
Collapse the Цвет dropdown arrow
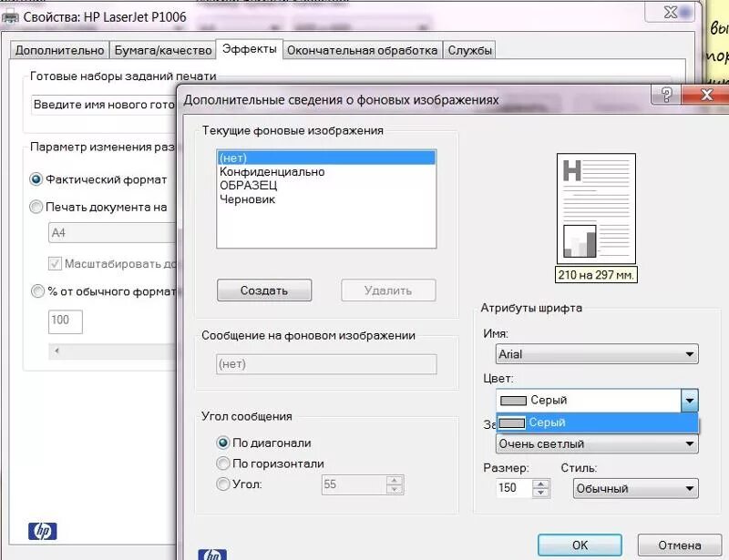point(690,400)
